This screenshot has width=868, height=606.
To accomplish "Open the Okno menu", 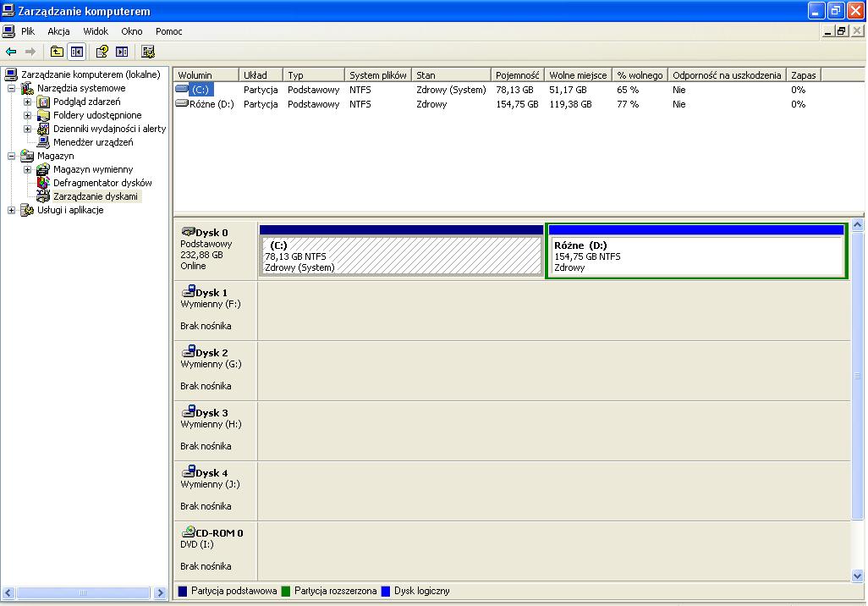I will (132, 31).
